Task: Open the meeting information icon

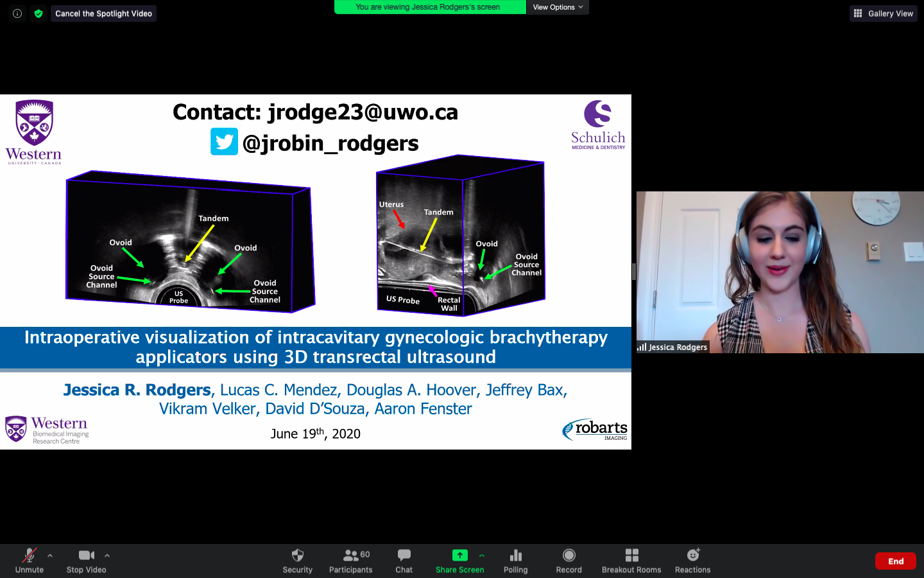Action: pos(17,13)
